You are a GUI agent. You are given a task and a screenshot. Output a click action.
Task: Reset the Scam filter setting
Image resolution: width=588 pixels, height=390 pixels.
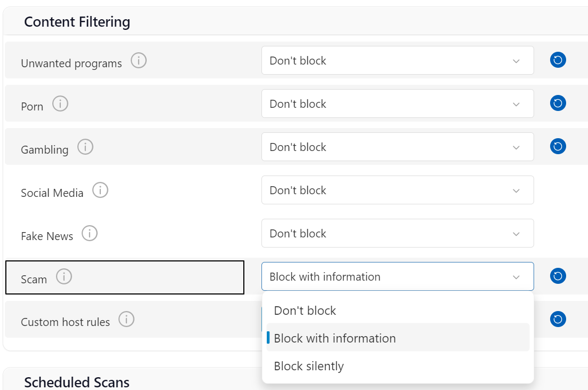coord(558,276)
